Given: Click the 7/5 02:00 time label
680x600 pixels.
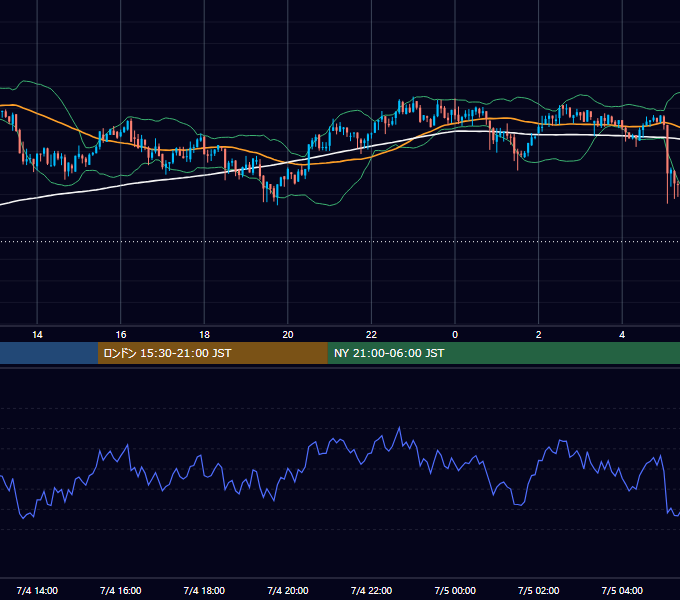Looking at the screenshot, I should tap(539, 590).
